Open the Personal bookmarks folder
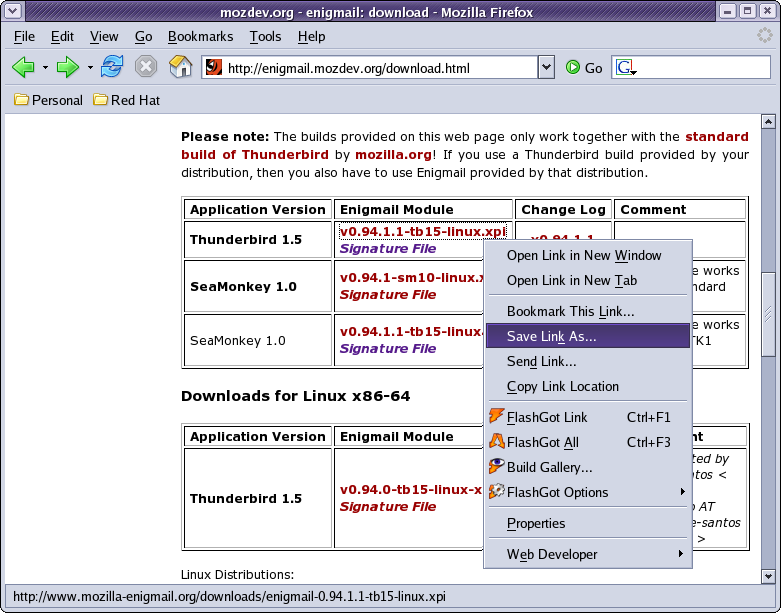Screen dimensions: 781x613 coord(48,100)
